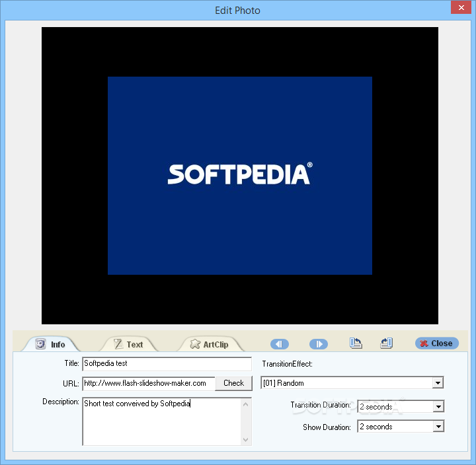Open the Transition Duration dropdown

point(438,406)
